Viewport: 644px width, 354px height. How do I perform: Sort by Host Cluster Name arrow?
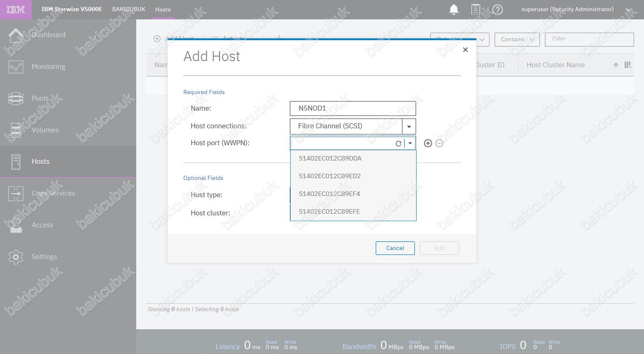(x=616, y=65)
